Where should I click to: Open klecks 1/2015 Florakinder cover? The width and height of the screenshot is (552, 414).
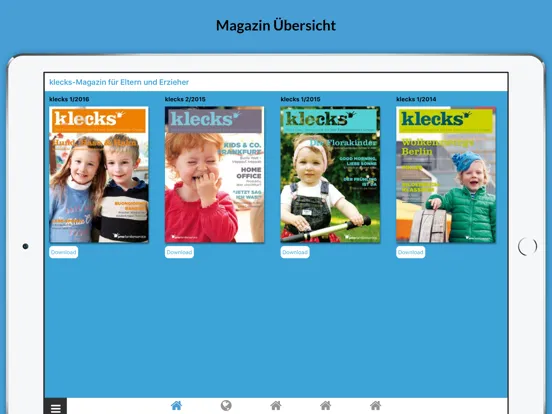tap(330, 175)
